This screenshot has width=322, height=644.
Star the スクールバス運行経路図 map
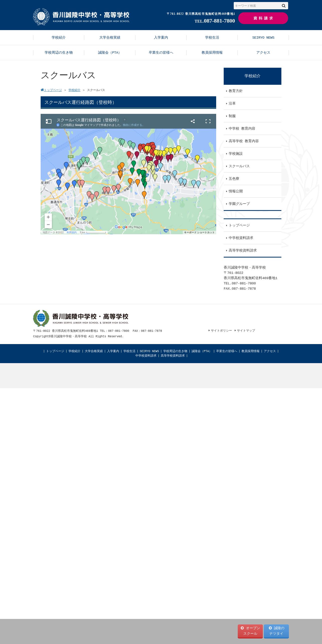[125, 120]
